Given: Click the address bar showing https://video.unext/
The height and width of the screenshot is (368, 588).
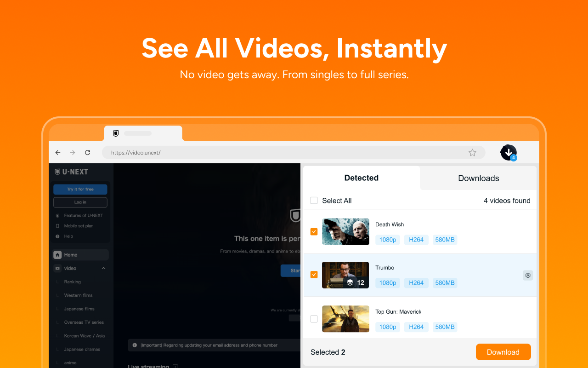Looking at the screenshot, I should (x=293, y=153).
